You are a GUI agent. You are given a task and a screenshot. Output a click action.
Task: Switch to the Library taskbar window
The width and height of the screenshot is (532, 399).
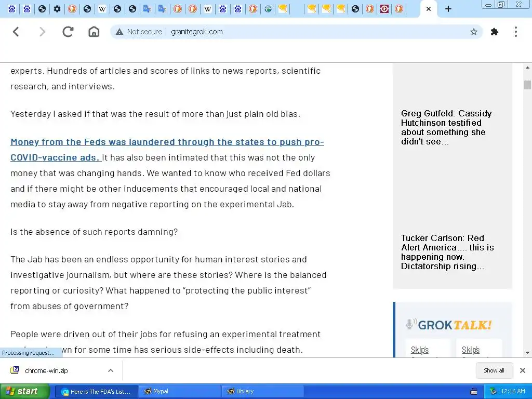[262, 392]
